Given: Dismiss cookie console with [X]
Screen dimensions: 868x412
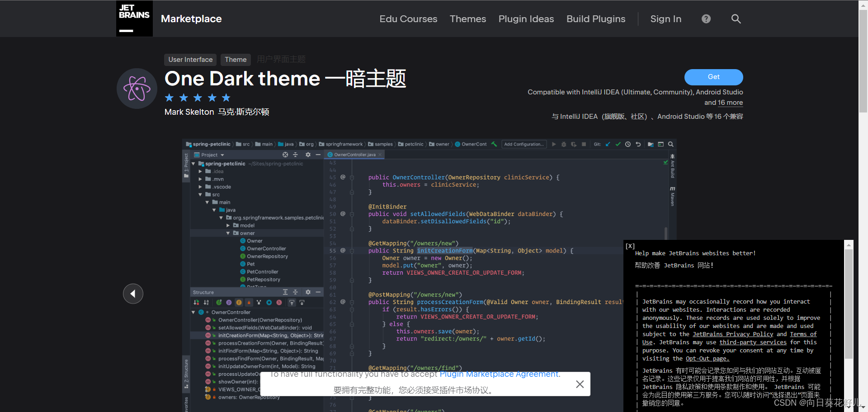Looking at the screenshot, I should (x=630, y=246).
